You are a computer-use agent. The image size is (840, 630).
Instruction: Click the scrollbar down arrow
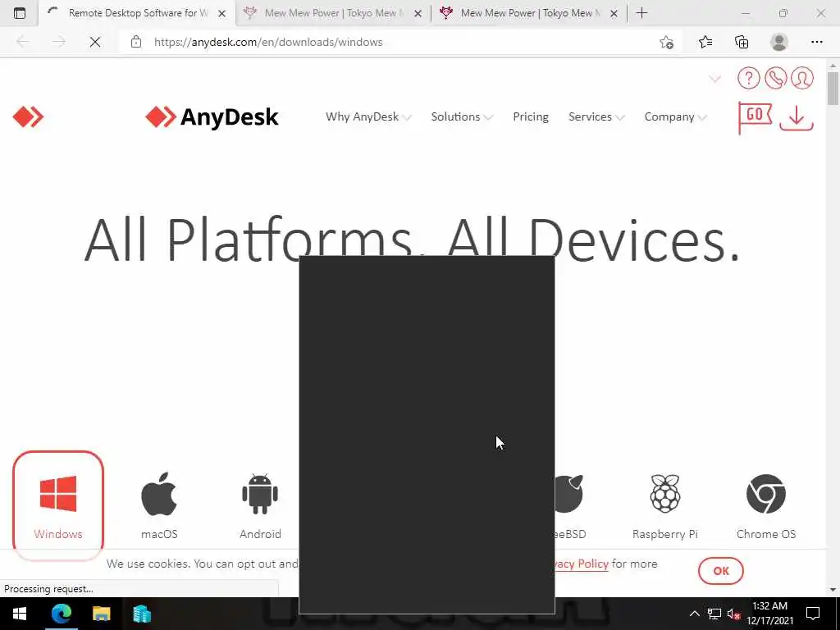click(833, 590)
